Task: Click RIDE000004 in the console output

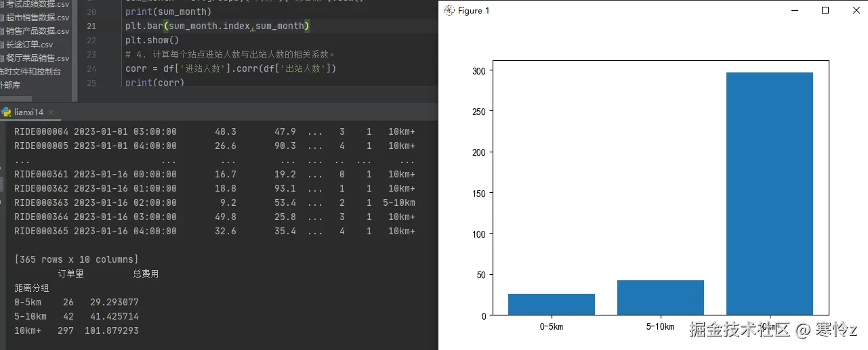Action: coord(41,131)
